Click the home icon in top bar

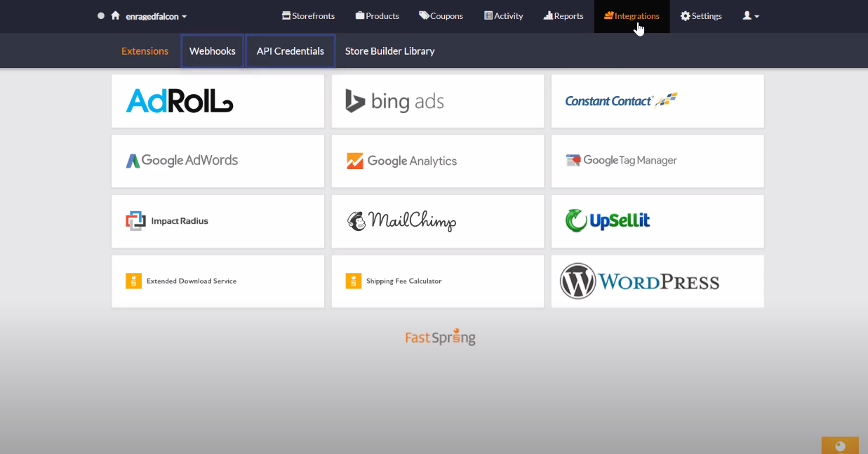pyautogui.click(x=115, y=15)
